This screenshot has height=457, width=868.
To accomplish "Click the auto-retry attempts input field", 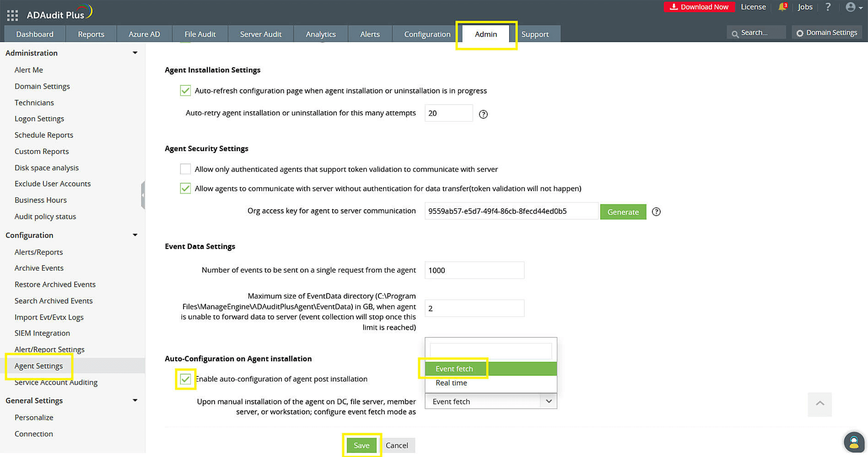I will pyautogui.click(x=448, y=113).
